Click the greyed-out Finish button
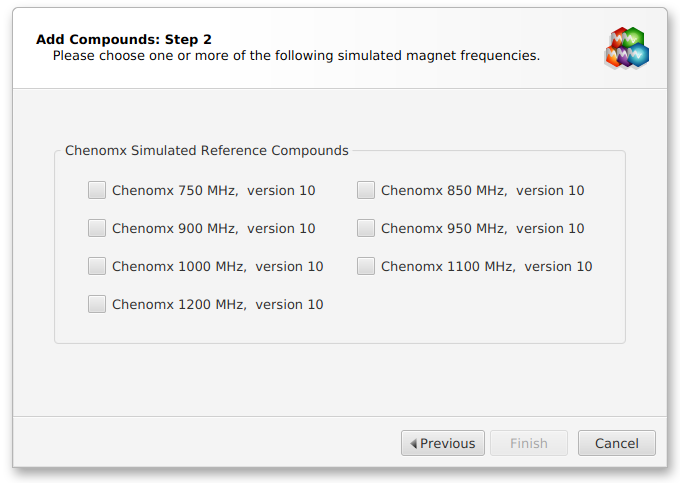The image size is (680, 483). (x=529, y=443)
